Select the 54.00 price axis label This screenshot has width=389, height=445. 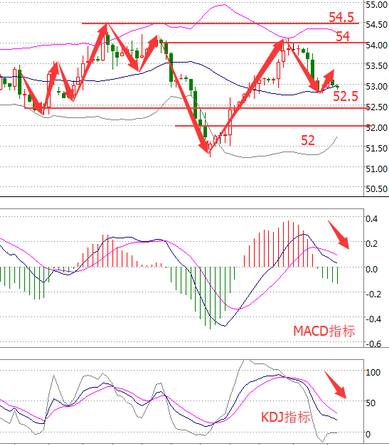pos(377,45)
